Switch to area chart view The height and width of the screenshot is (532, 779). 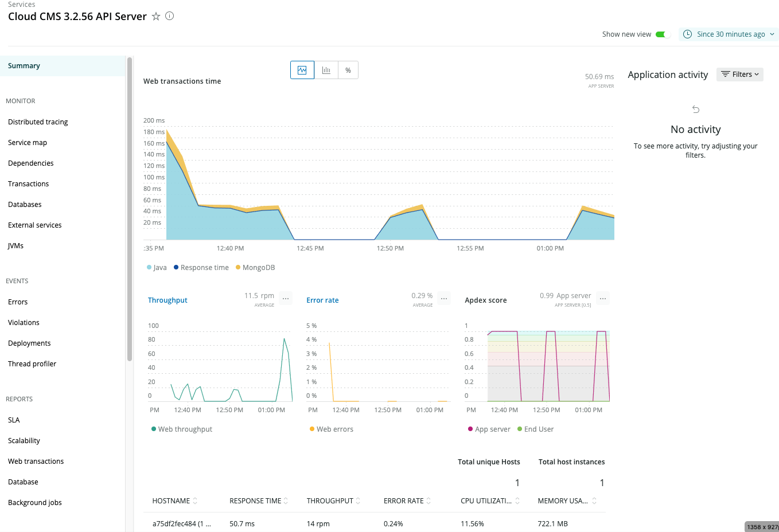(302, 70)
